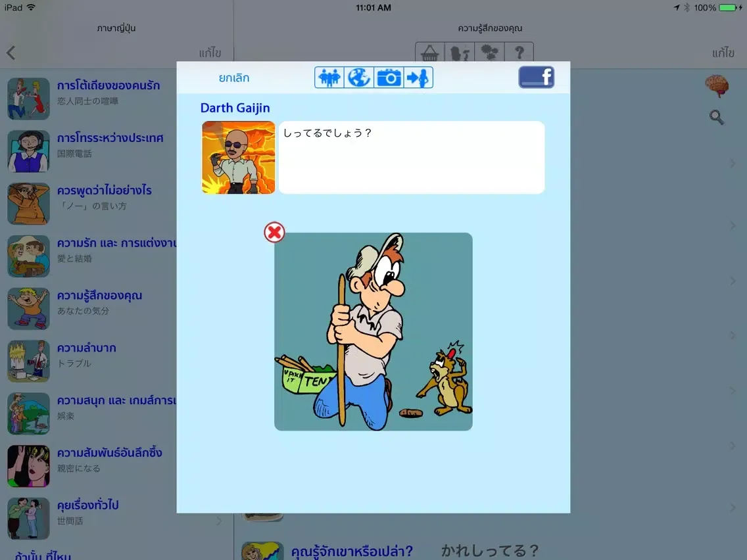
Task: Open search with the magnifier icon
Action: click(717, 117)
